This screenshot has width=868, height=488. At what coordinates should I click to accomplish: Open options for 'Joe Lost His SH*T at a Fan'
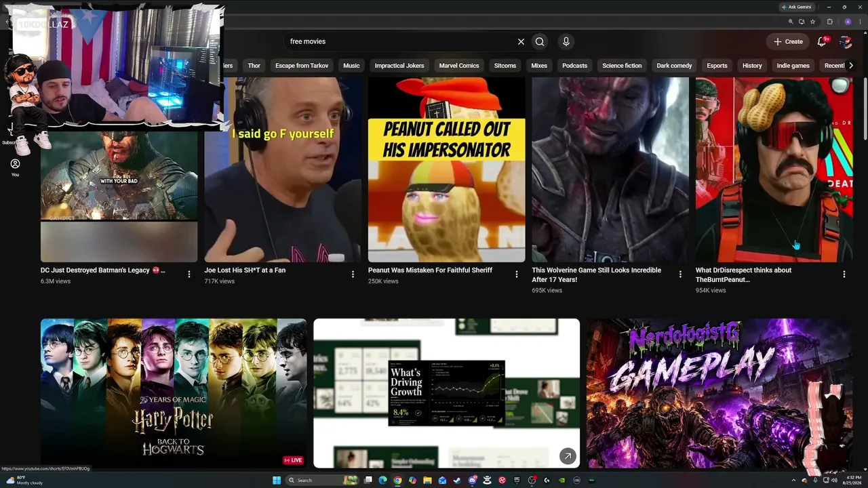coord(353,274)
